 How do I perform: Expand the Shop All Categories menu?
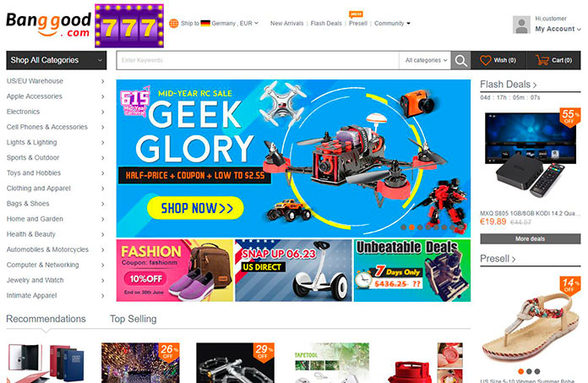(x=57, y=60)
